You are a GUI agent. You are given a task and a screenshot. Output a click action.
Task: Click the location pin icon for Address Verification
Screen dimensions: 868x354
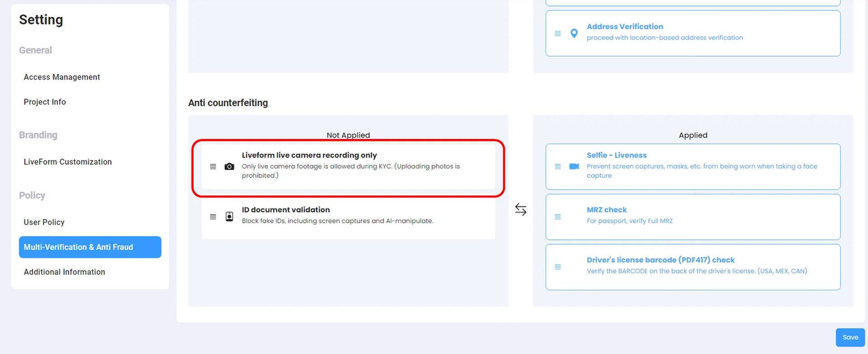[574, 33]
